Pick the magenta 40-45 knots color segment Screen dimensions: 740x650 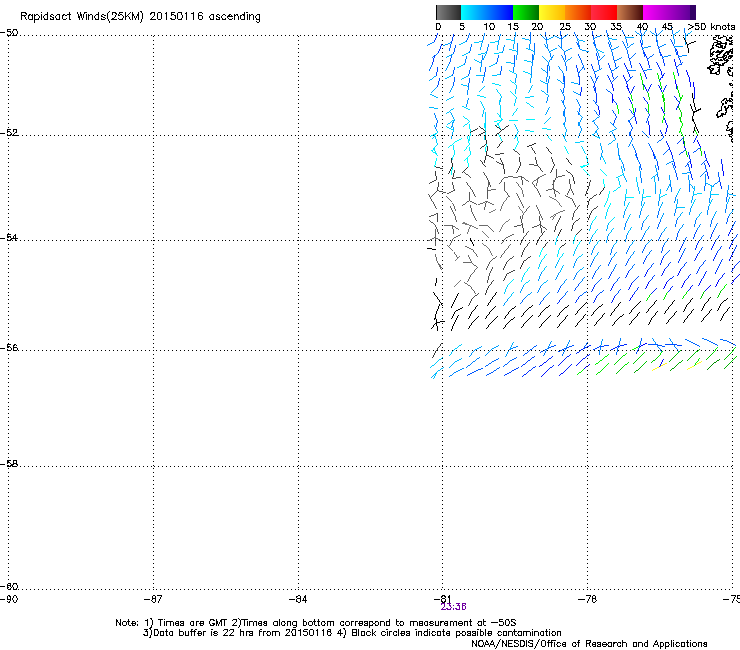point(656,12)
